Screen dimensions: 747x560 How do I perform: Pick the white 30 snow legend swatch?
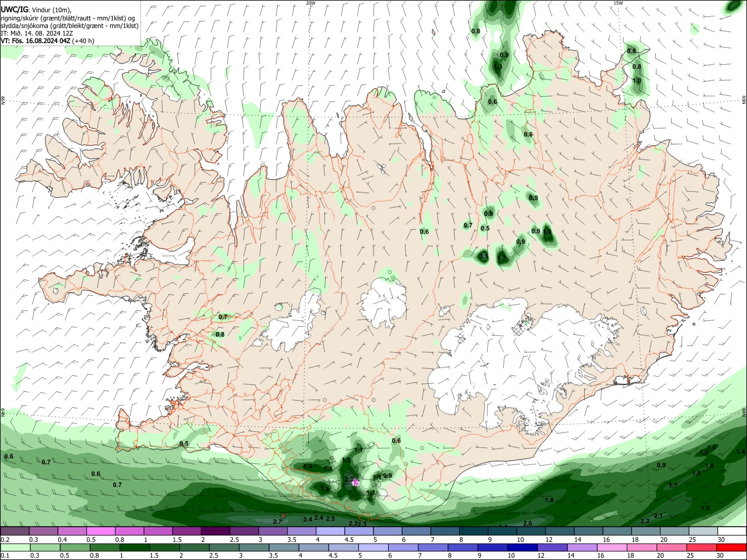731,531
